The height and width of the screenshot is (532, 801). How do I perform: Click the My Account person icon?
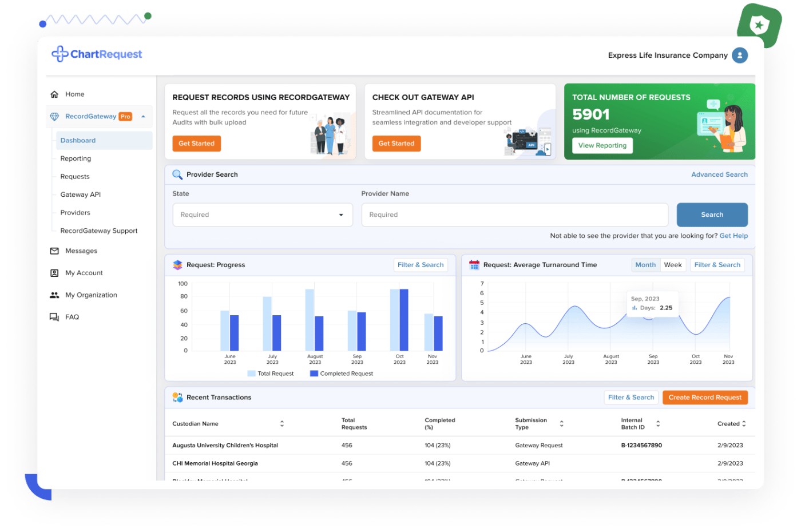[x=54, y=273]
